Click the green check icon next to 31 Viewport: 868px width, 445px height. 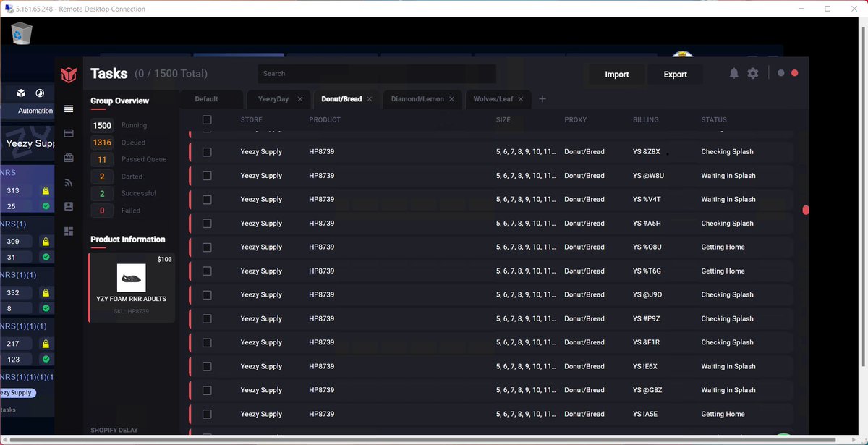[46, 257]
